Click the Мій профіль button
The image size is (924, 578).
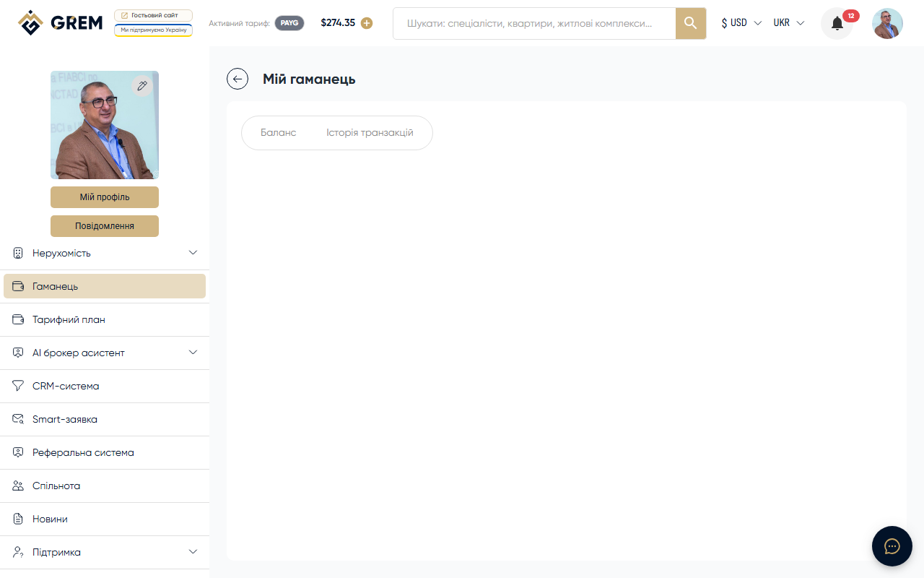tap(105, 197)
